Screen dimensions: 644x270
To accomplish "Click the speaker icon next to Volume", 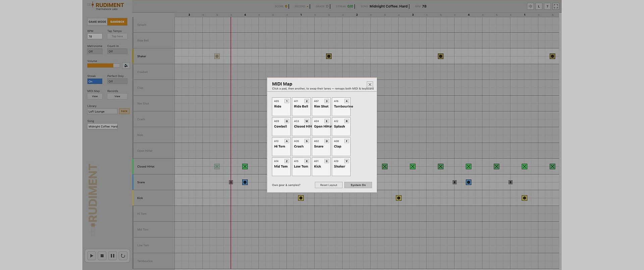I will tap(126, 65).
